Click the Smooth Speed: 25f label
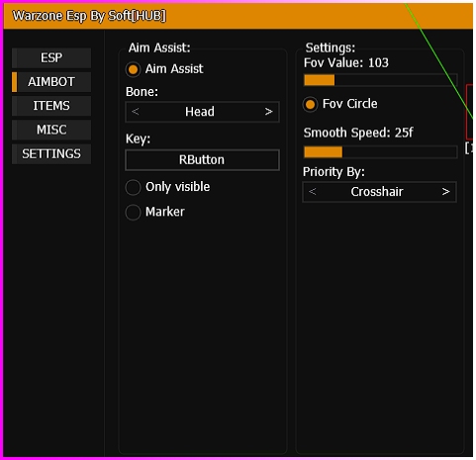The image size is (476, 460). 358,133
